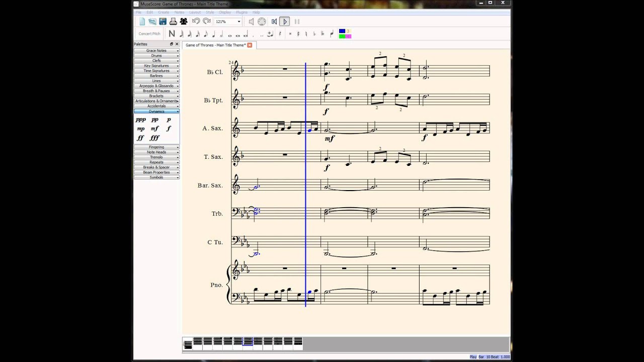Click the Play button in the toolbar
Image resolution: width=644 pixels, height=362 pixels.
coord(285,22)
